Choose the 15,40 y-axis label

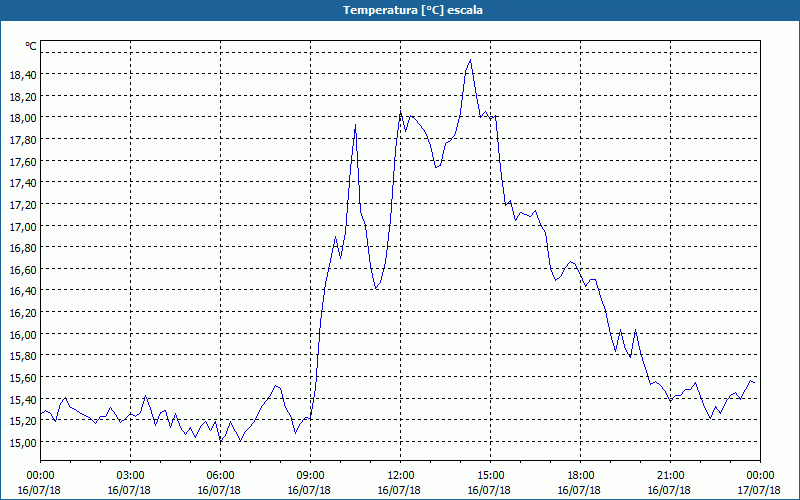tap(23, 399)
